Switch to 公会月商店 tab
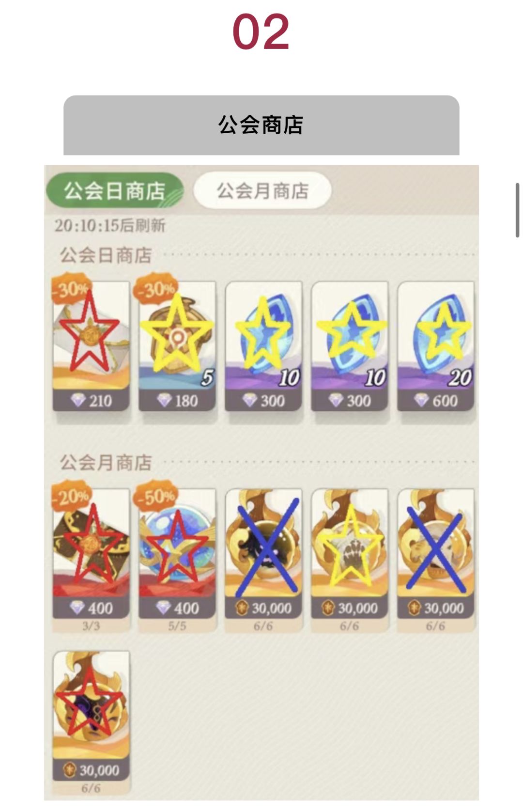The image size is (523, 812). (262, 190)
